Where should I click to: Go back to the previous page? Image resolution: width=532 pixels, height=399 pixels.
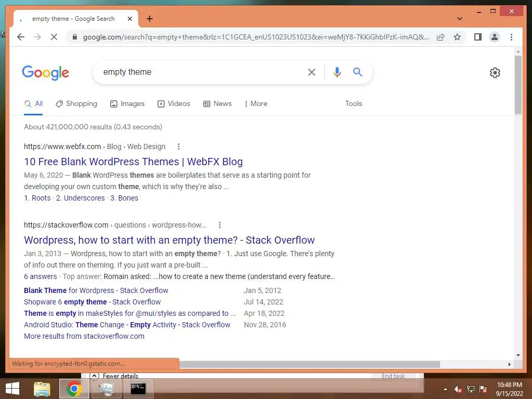tap(21, 37)
